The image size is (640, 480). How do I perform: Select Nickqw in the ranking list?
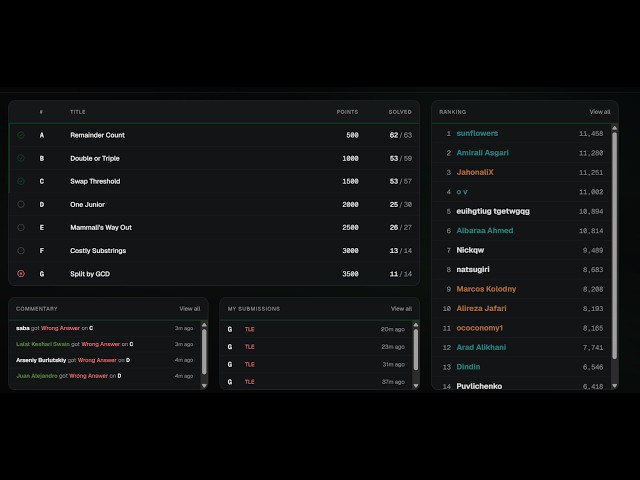[470, 250]
